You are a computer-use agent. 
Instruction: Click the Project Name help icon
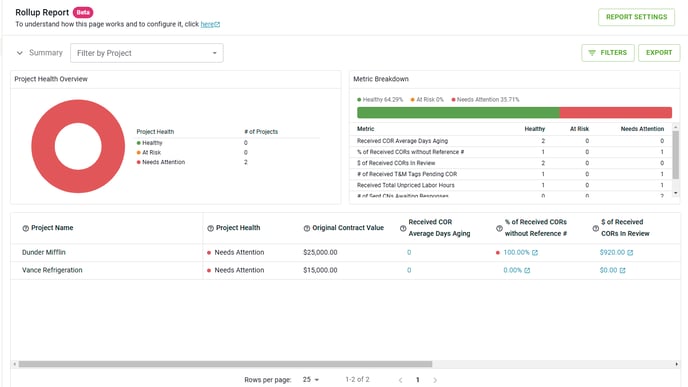point(25,228)
